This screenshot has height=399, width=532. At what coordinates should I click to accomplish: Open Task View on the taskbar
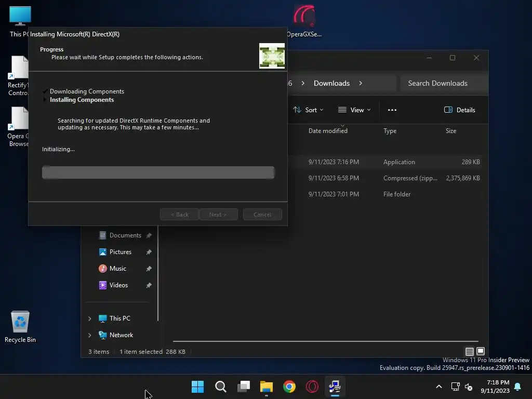[x=244, y=387]
